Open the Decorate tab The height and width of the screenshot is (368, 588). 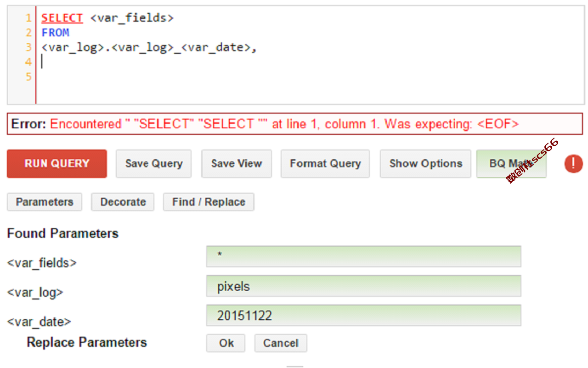pos(123,202)
